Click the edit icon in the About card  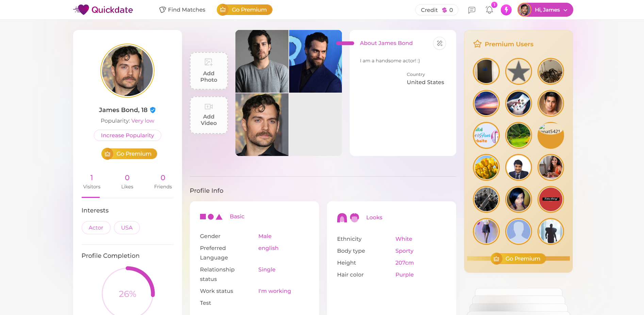(x=440, y=43)
